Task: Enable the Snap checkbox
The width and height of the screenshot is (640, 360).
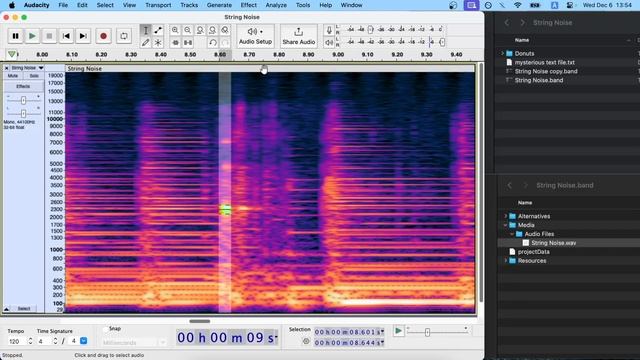Action: tap(106, 329)
